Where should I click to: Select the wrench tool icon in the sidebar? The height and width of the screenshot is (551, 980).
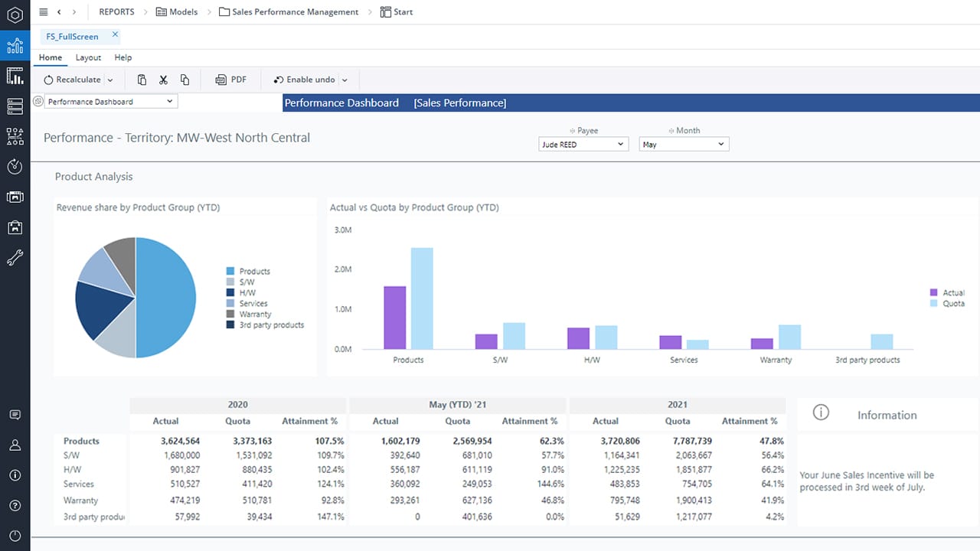coord(15,257)
